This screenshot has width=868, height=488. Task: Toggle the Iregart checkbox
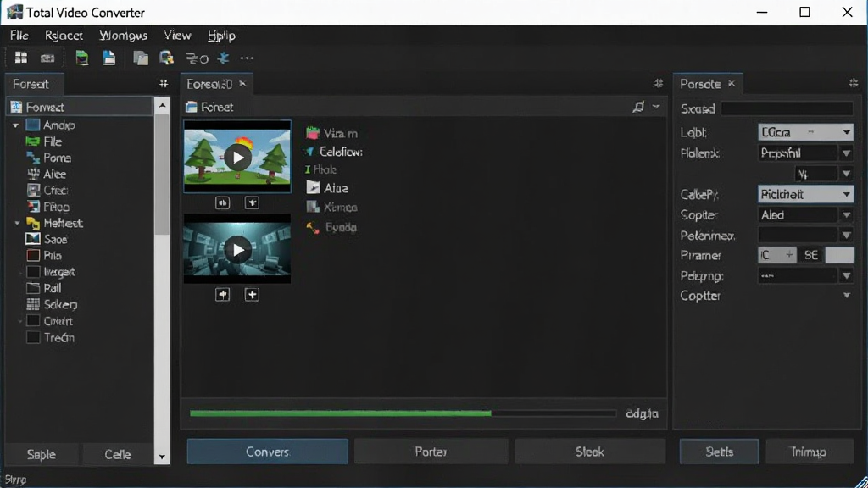[33, 272]
